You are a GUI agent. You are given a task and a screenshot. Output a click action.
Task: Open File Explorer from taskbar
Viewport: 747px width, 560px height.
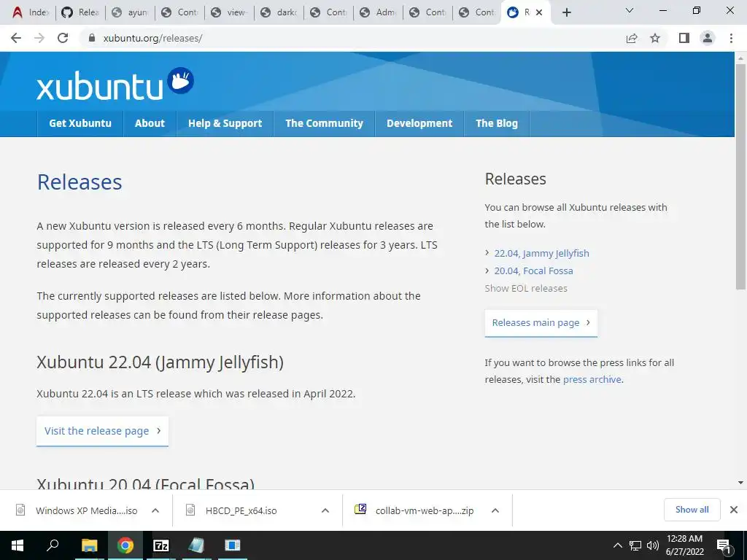[x=89, y=545]
